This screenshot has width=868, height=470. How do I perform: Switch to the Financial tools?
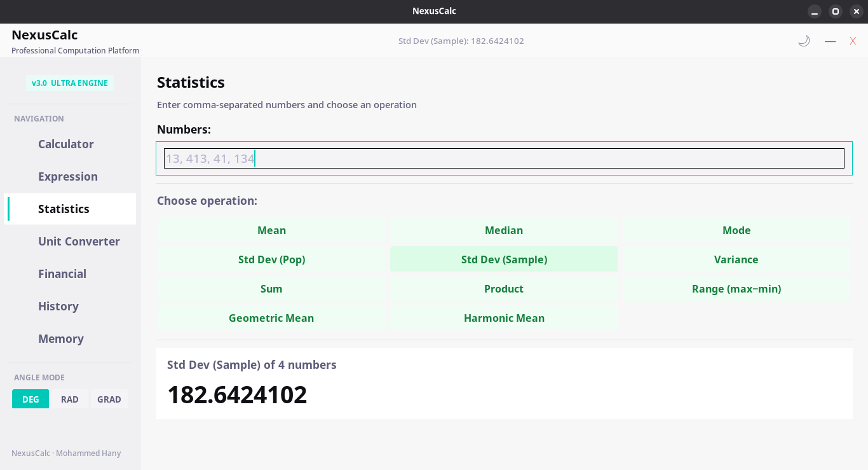(70, 274)
